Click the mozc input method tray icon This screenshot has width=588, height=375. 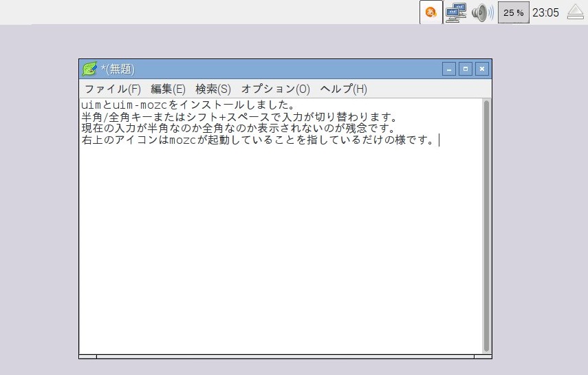point(431,12)
